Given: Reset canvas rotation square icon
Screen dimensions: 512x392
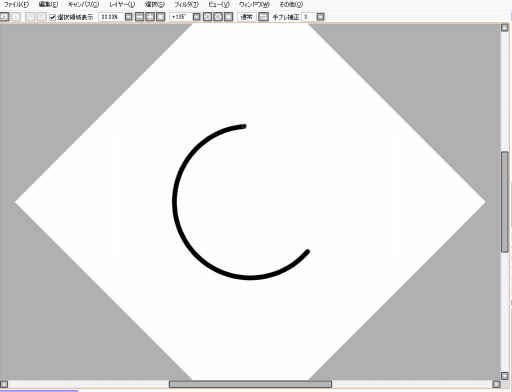Looking at the screenshot, I should 228,17.
